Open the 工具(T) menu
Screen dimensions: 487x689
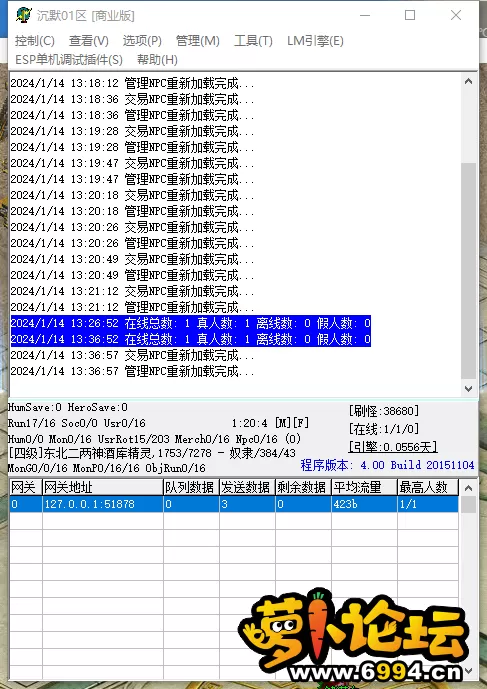click(x=253, y=41)
